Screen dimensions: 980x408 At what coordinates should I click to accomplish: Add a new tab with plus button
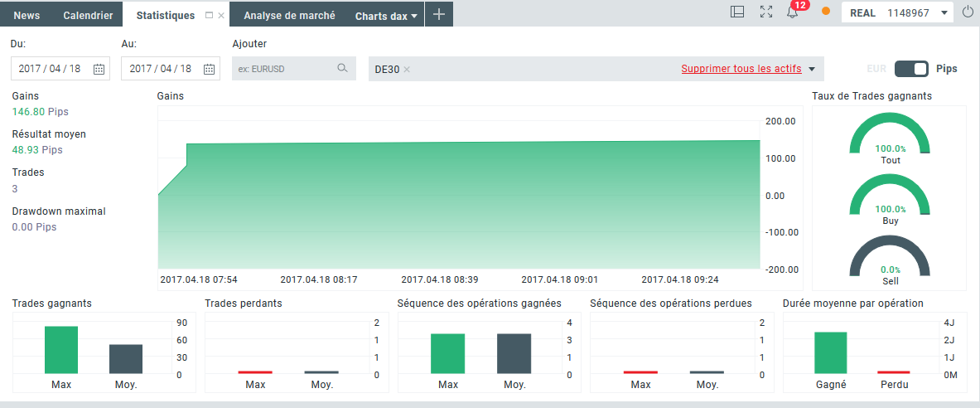tap(439, 14)
